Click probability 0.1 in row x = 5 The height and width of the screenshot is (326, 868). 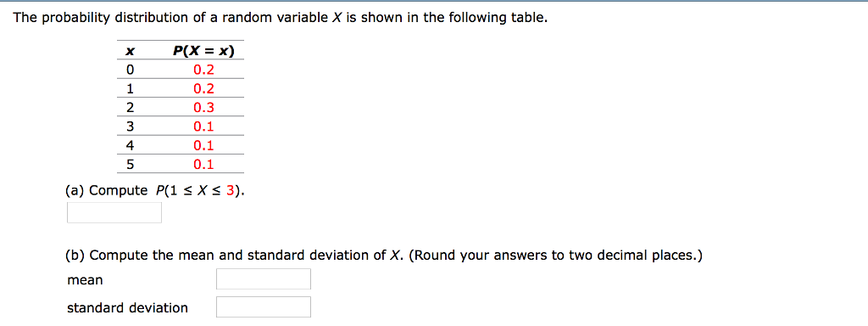203,164
